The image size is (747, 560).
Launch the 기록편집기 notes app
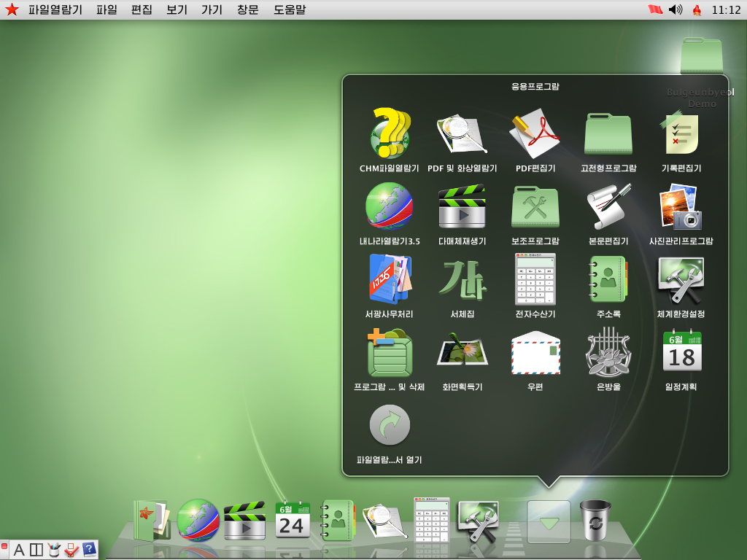tap(681, 134)
